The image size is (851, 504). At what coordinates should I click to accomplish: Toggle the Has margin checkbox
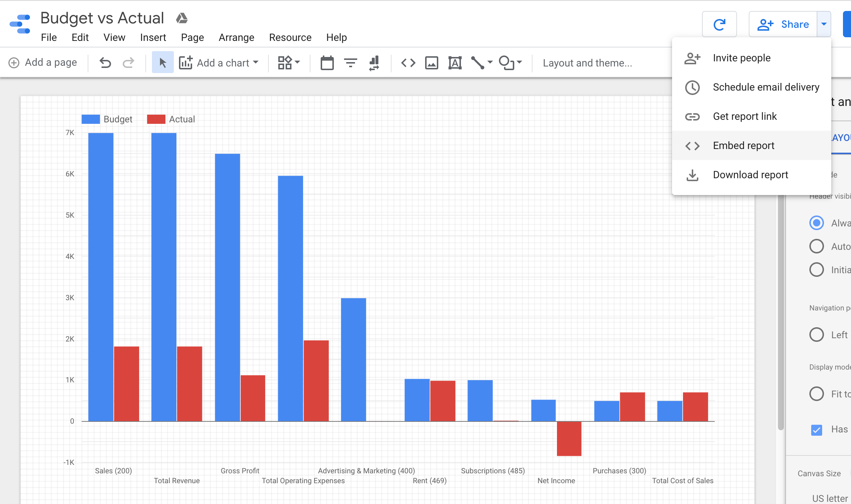pyautogui.click(x=816, y=430)
